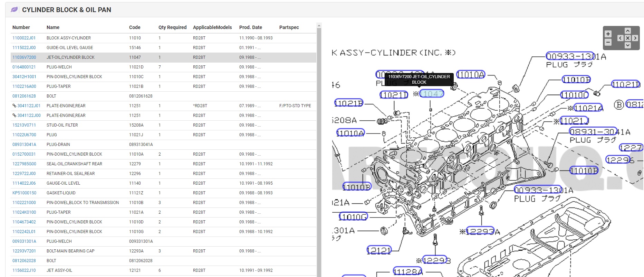Click the highlighted 11047 diagram callout
This screenshot has height=277, width=644.
click(x=432, y=94)
